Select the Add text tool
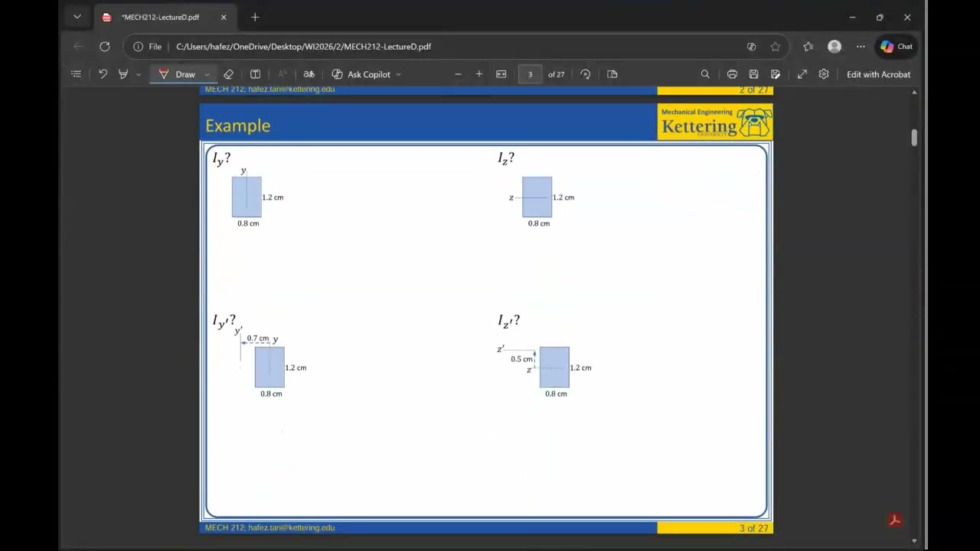This screenshot has height=551, width=980. click(x=255, y=74)
